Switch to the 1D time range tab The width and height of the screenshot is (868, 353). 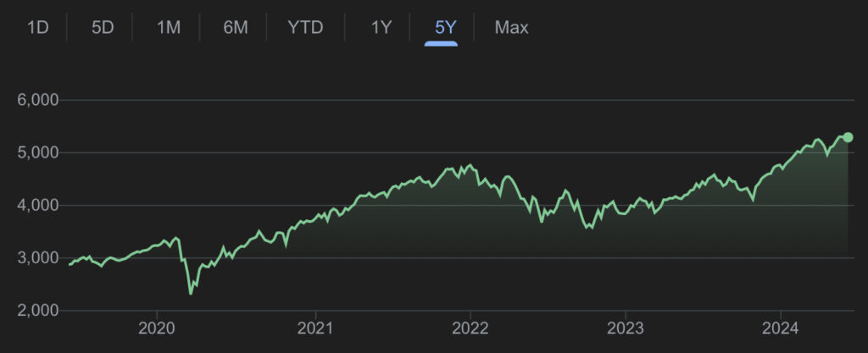(x=38, y=27)
